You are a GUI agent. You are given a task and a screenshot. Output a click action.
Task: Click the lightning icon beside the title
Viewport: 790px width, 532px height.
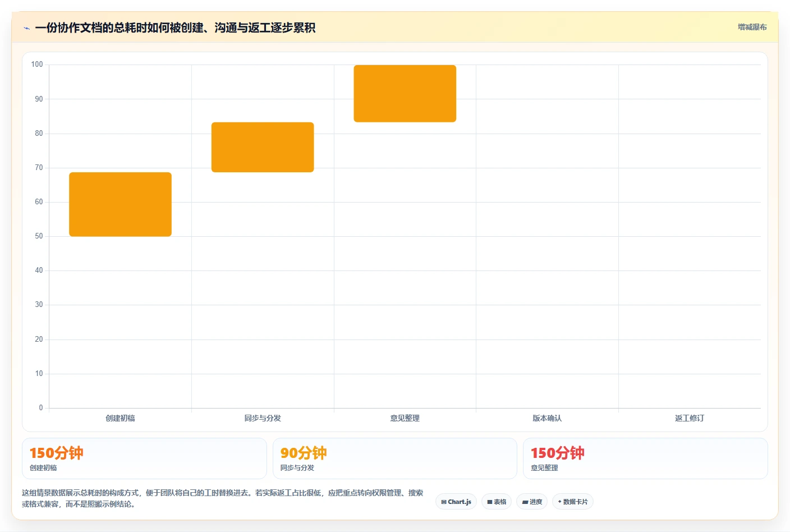26,28
